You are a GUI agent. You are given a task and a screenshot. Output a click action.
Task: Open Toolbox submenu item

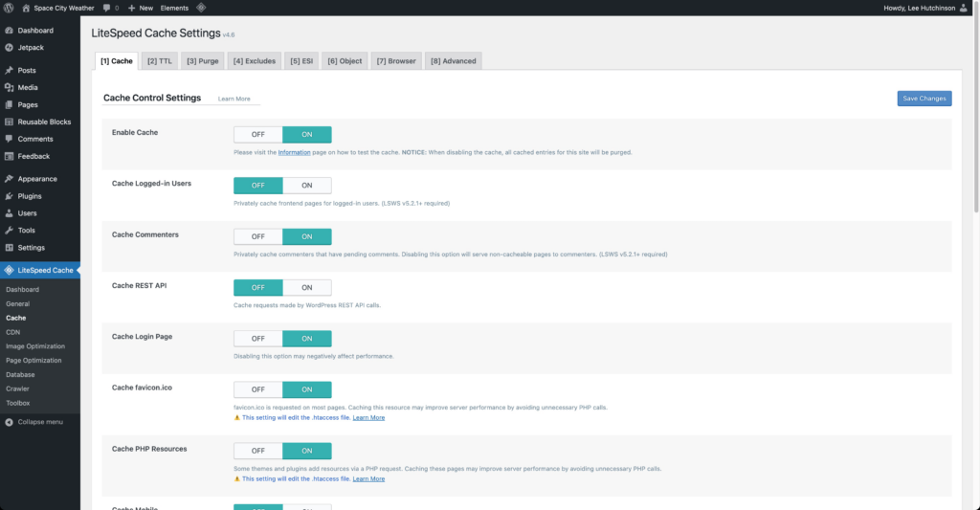pyautogui.click(x=18, y=403)
